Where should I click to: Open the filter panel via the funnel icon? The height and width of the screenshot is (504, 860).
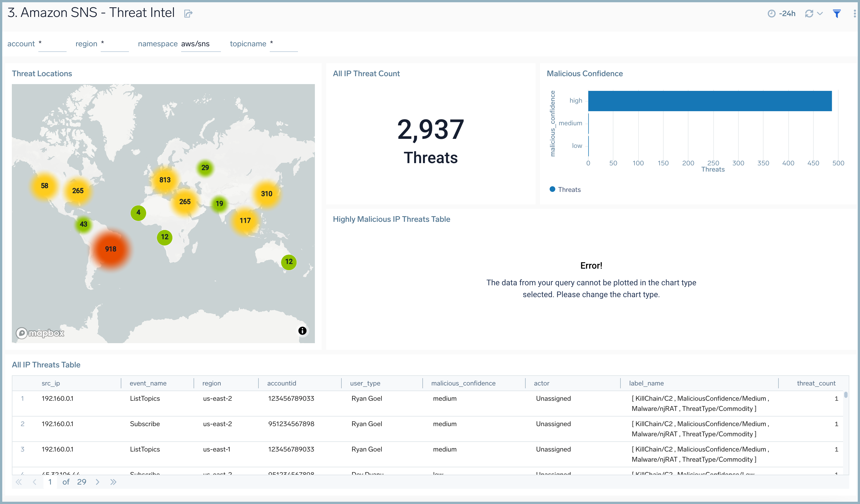pyautogui.click(x=837, y=14)
